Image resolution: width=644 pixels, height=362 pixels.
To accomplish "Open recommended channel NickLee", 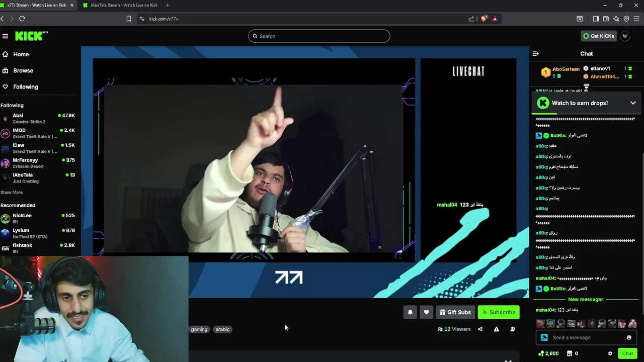I will click(x=38, y=218).
